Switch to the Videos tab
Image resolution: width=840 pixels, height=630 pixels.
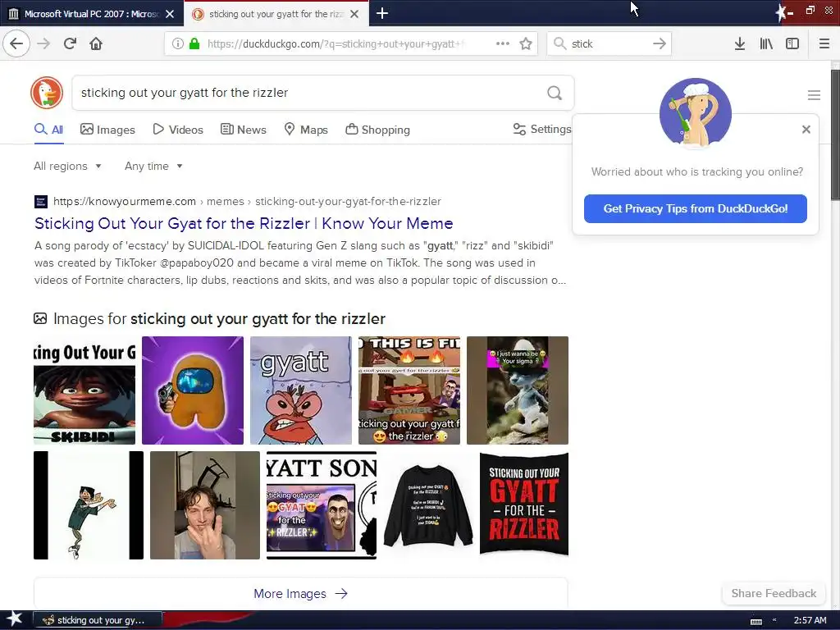[178, 130]
